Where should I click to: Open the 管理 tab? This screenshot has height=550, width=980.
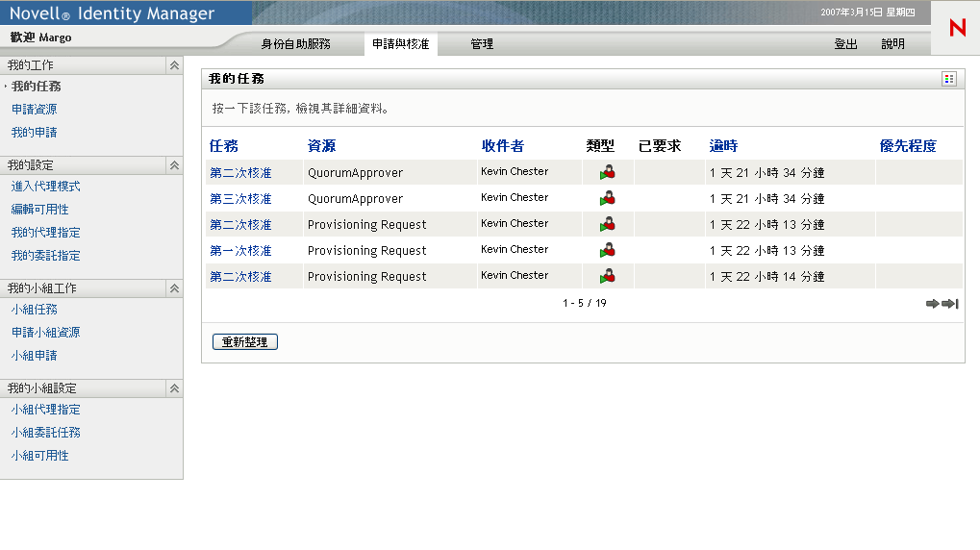tap(482, 44)
